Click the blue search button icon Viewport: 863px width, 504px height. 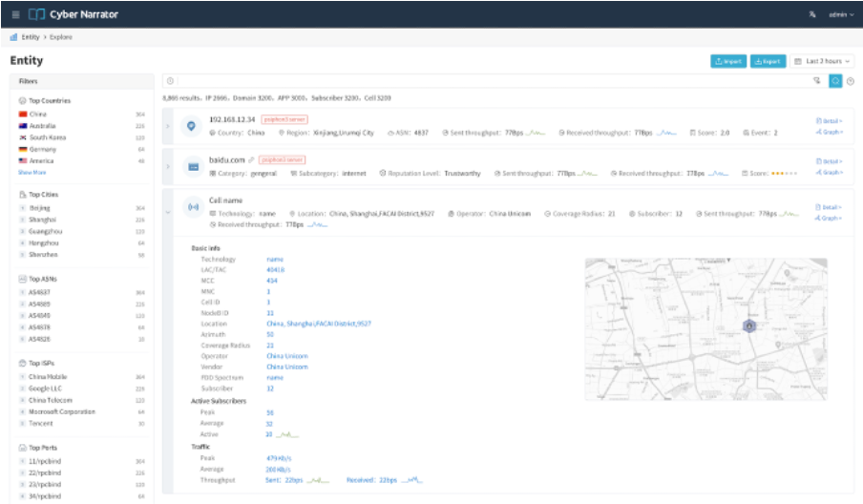click(835, 81)
